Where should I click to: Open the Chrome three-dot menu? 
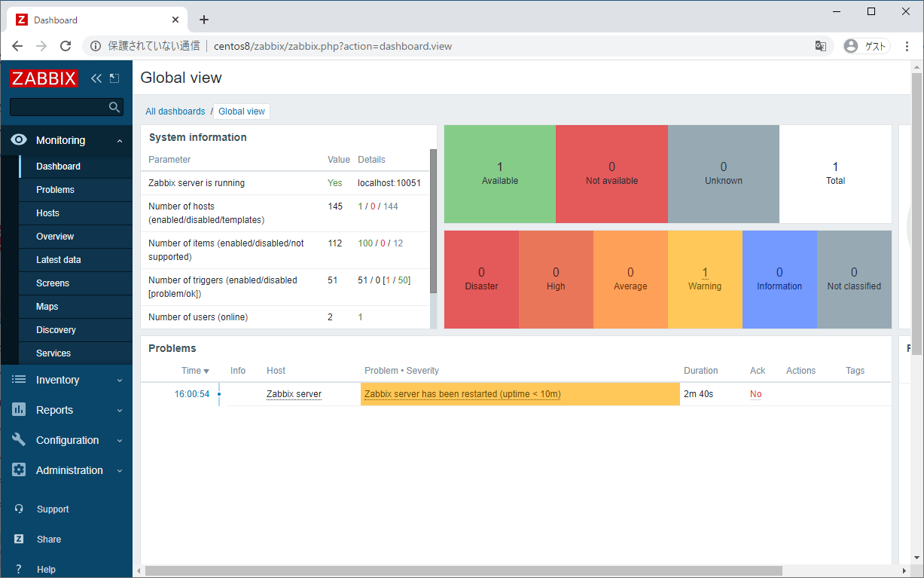907,46
